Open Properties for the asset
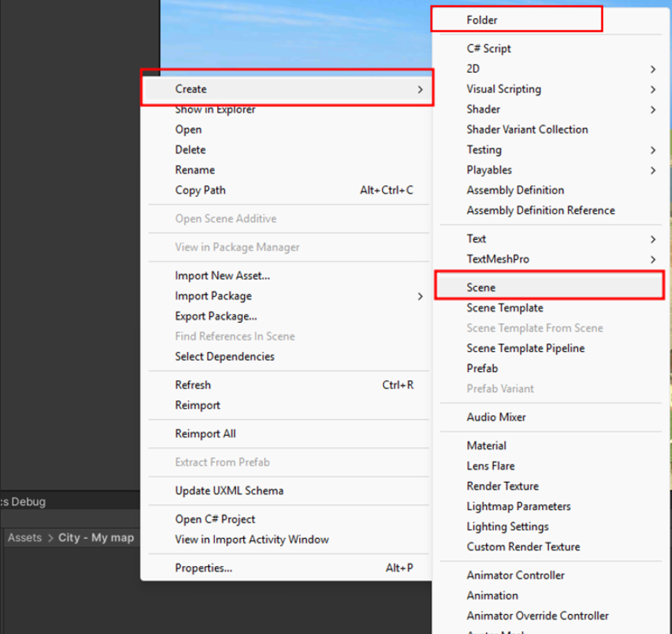Screen dimensions: 672x634 click(203, 568)
